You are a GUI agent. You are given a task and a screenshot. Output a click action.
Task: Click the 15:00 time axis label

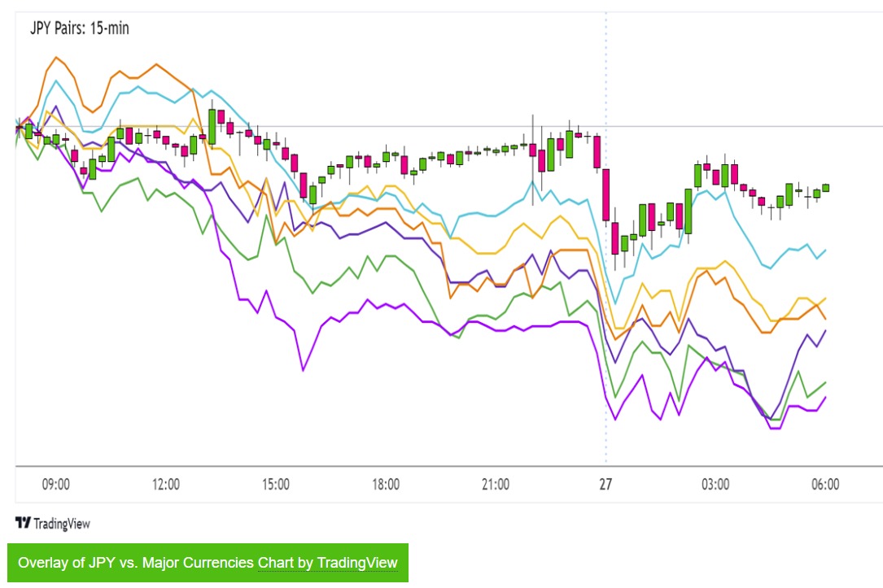pyautogui.click(x=276, y=485)
